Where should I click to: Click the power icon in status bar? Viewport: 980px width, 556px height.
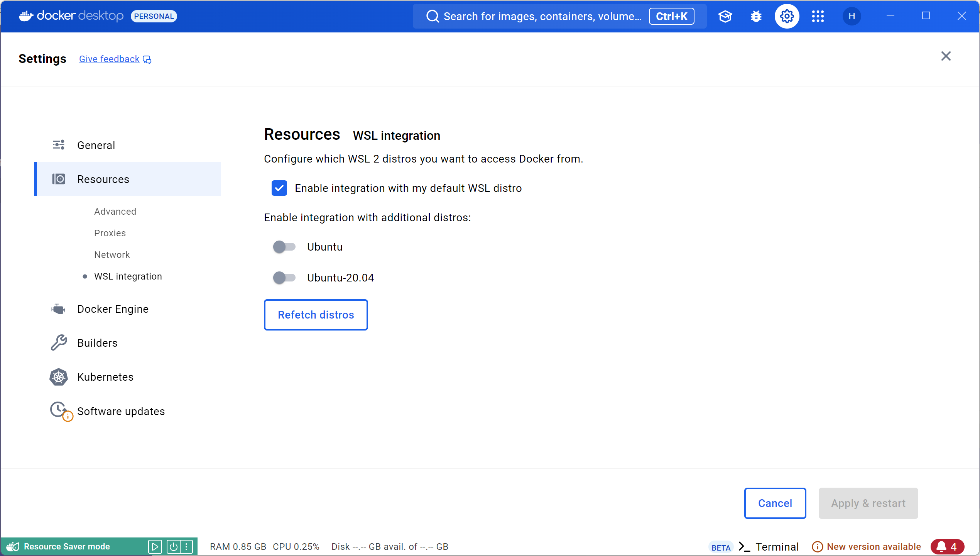tap(173, 546)
